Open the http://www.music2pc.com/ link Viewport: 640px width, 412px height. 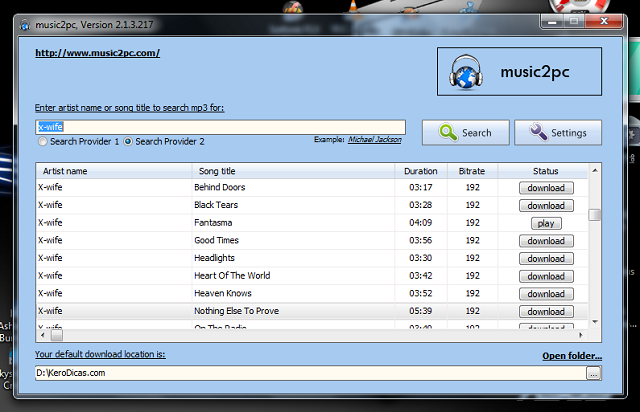98,53
